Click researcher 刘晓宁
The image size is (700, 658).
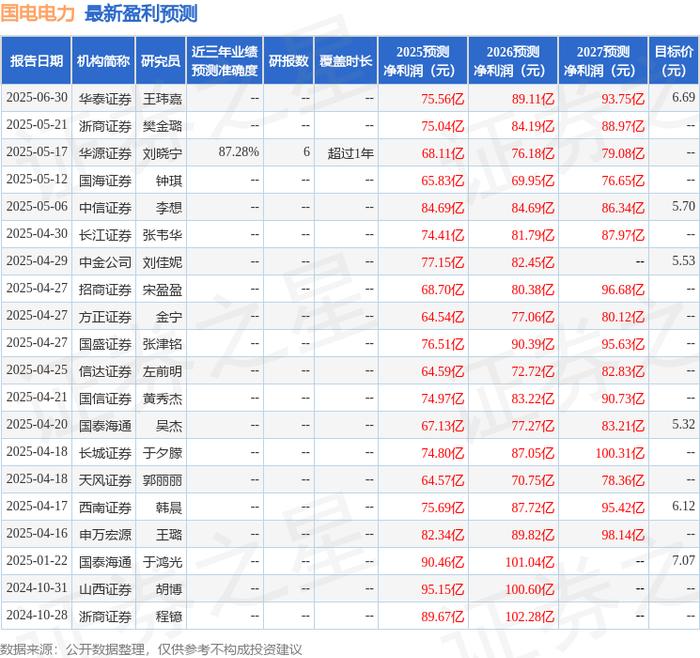[x=162, y=153]
